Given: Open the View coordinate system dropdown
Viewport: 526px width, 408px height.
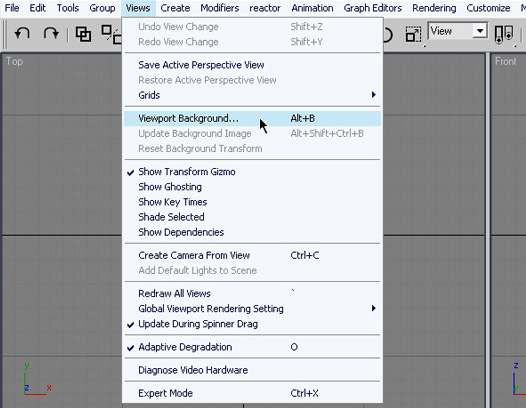Looking at the screenshot, I should [457, 31].
